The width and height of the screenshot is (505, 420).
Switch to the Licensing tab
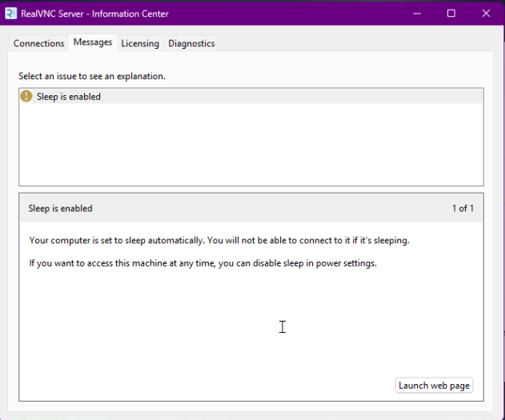[140, 43]
